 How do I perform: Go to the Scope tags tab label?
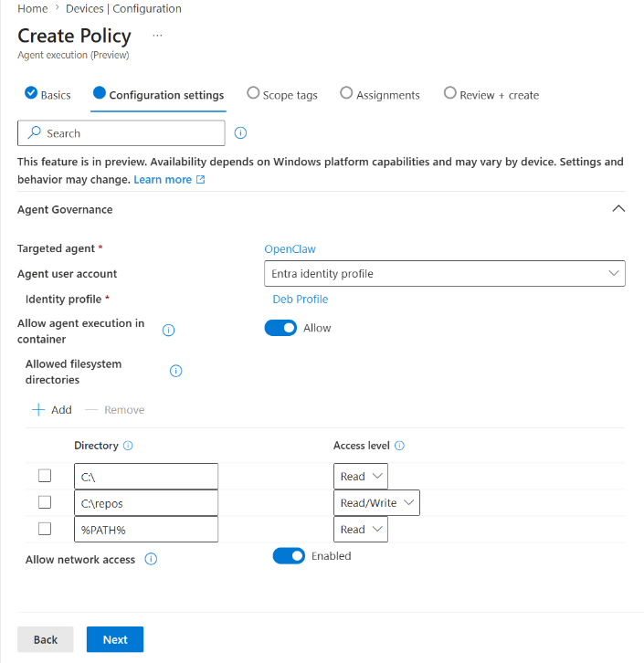click(x=290, y=95)
